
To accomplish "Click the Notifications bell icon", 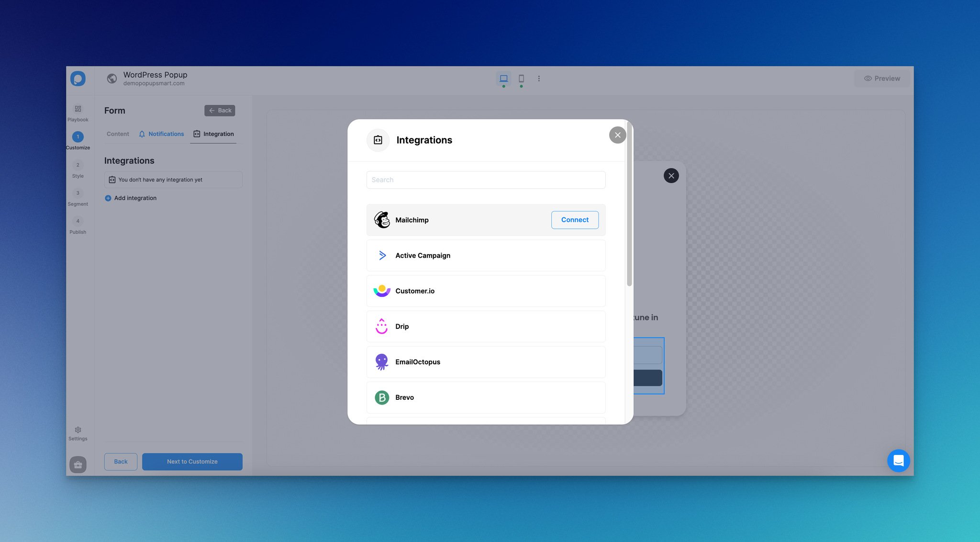I will [x=142, y=134].
